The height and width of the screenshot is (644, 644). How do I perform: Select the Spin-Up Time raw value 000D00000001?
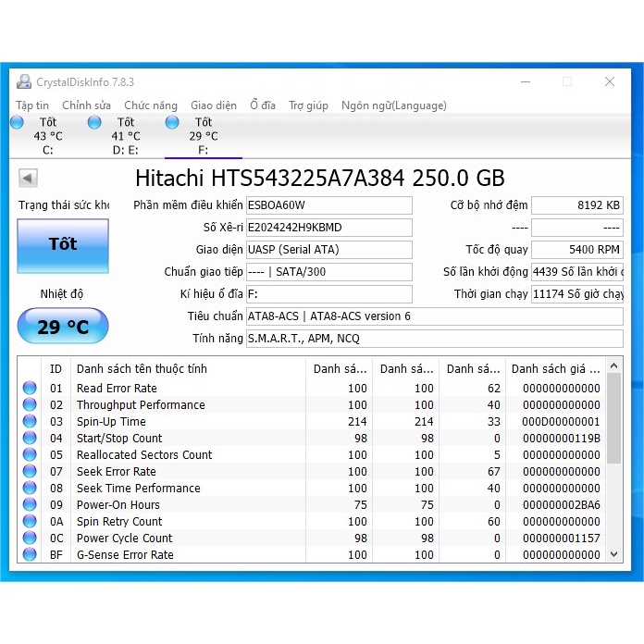click(561, 421)
